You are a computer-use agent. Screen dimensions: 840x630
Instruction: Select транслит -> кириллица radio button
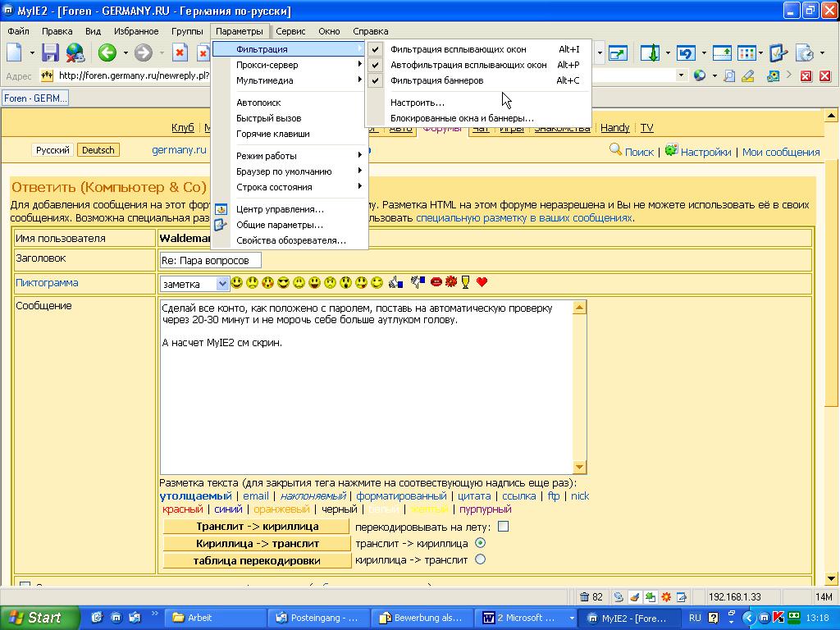tap(481, 543)
